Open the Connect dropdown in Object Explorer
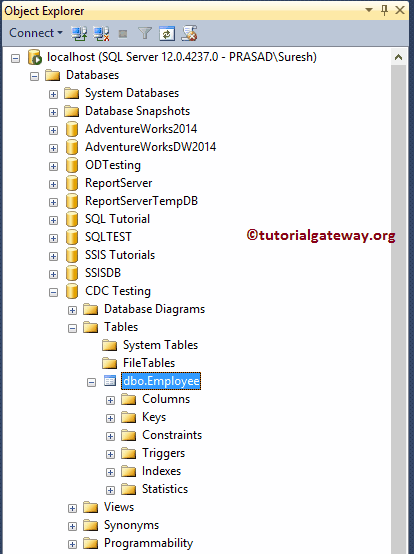Screen dimensions: 414x554 click(36, 33)
